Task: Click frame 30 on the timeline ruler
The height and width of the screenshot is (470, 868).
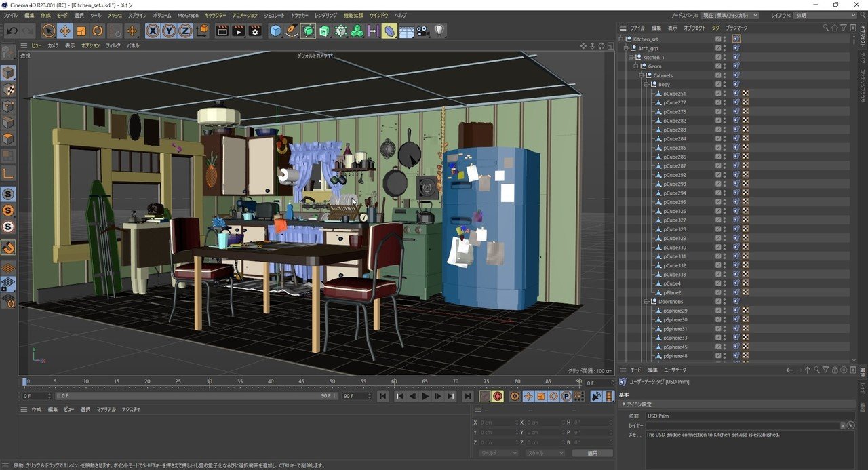Action: [x=210, y=382]
